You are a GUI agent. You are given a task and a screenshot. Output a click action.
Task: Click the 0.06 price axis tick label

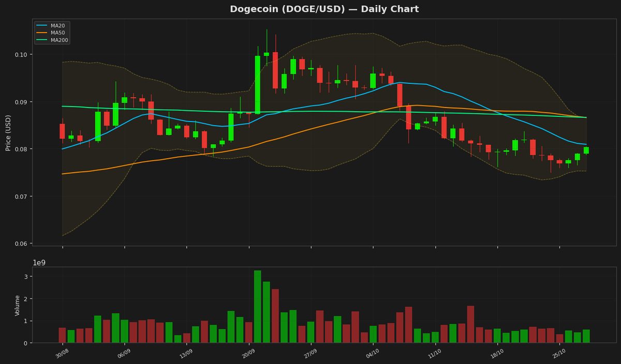(20, 244)
